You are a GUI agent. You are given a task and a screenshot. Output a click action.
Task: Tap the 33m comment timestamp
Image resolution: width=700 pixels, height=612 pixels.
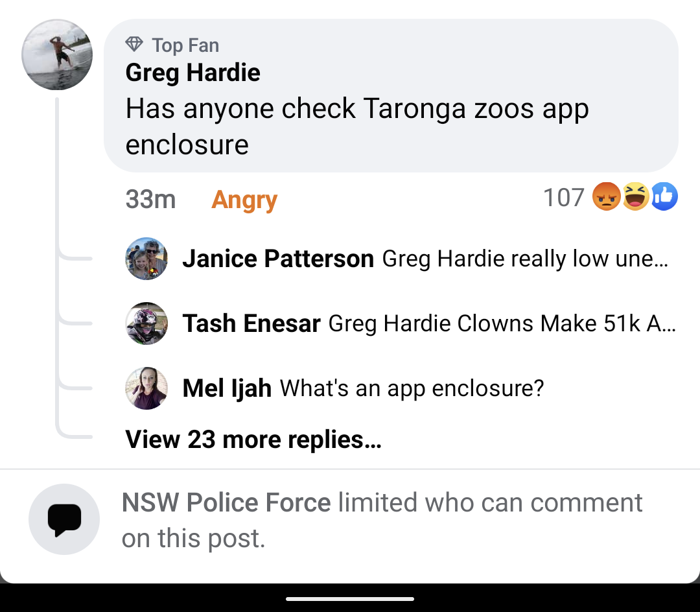point(150,200)
